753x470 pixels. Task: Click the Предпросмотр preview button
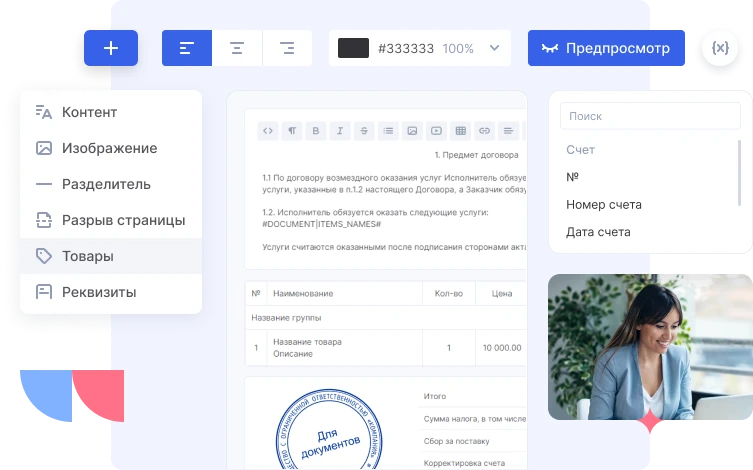point(606,48)
